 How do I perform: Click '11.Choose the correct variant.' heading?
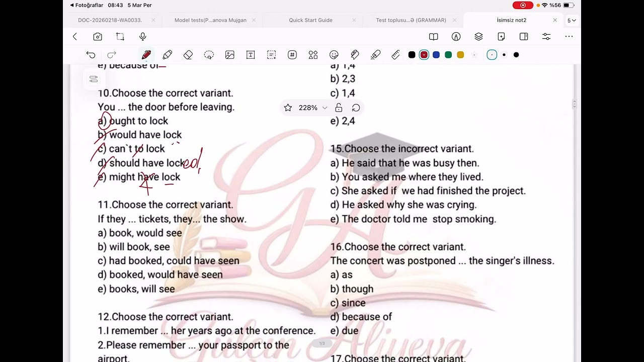(x=166, y=205)
